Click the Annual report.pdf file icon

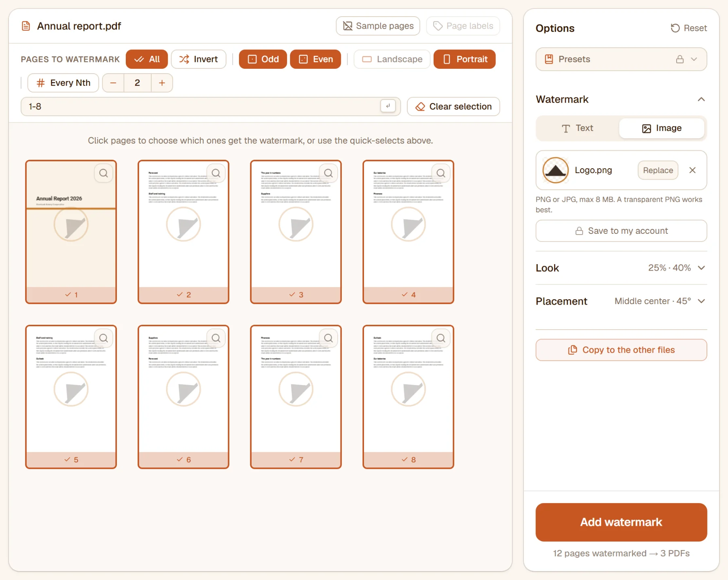pyautogui.click(x=26, y=26)
